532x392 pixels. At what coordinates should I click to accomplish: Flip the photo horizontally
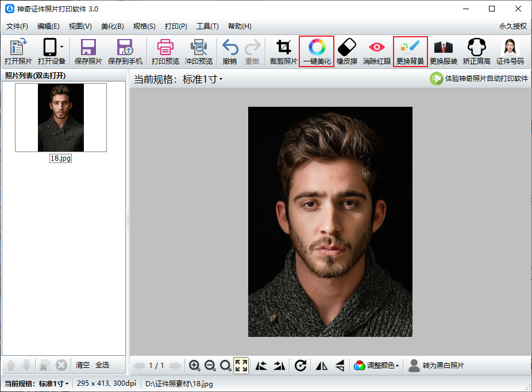(x=322, y=366)
